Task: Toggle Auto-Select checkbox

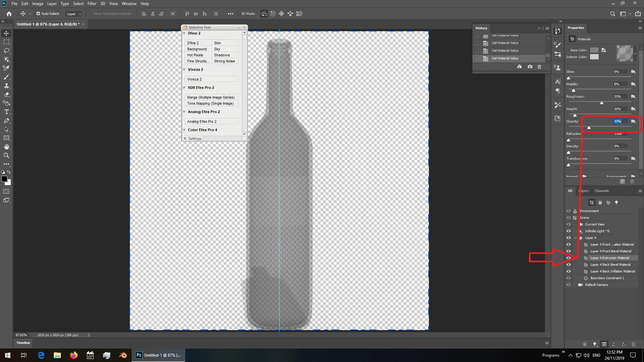Action: [x=38, y=14]
